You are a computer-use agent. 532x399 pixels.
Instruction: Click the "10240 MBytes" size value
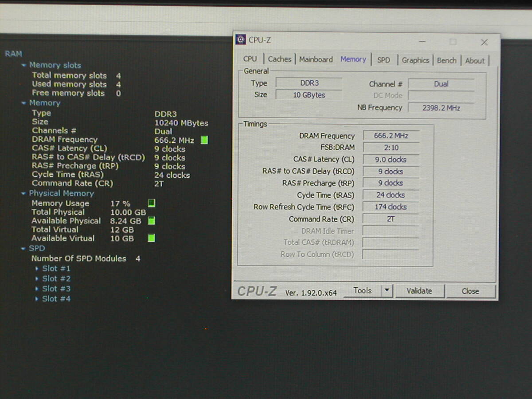tap(181, 123)
